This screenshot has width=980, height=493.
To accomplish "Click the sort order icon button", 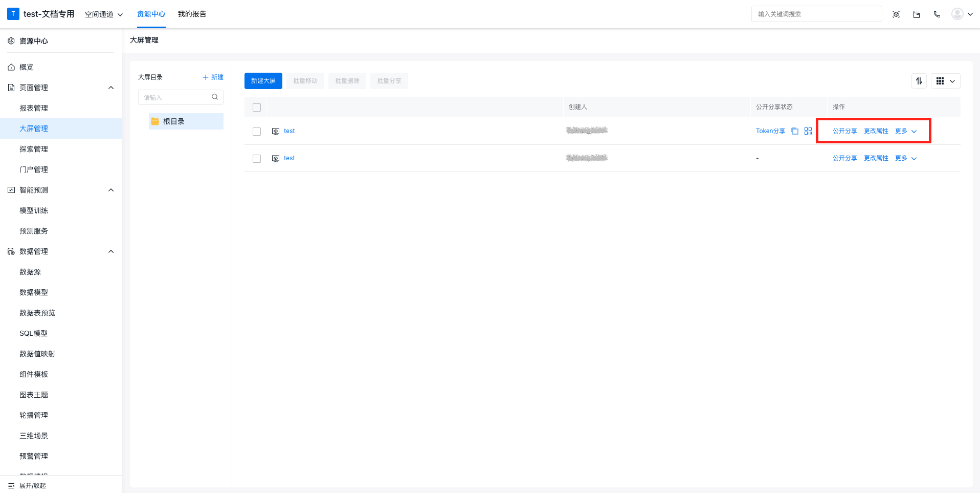I will (x=919, y=81).
